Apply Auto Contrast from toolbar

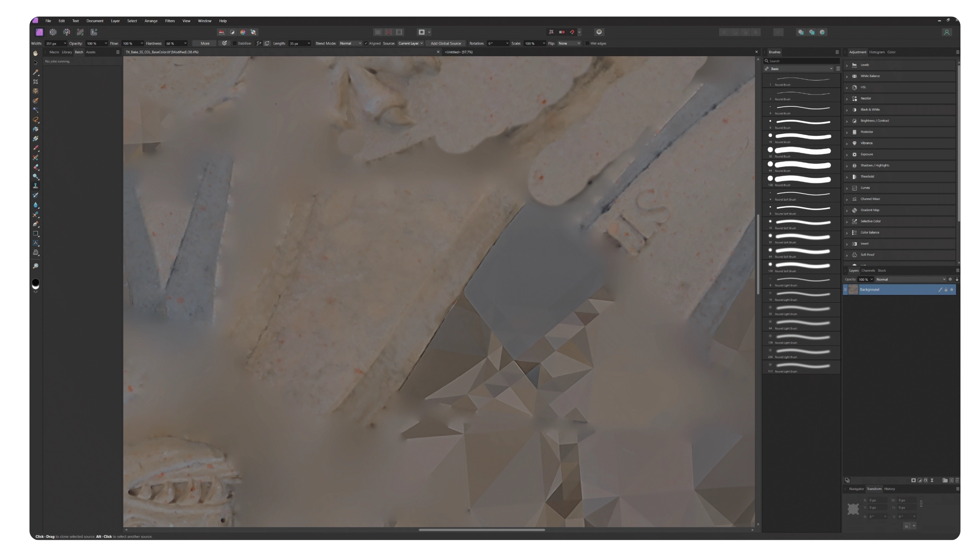click(x=232, y=32)
